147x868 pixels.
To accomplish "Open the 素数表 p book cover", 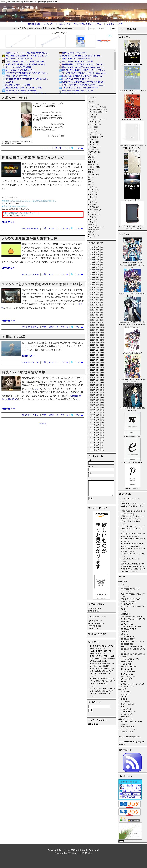I will point(132,476).
